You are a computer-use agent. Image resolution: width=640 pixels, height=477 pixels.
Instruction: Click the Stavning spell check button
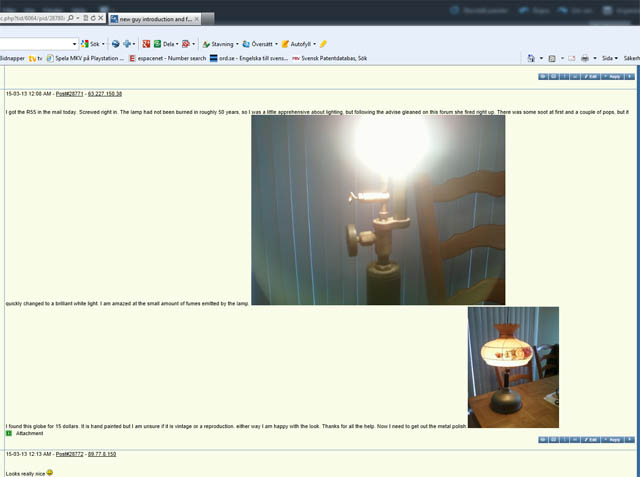[219, 44]
